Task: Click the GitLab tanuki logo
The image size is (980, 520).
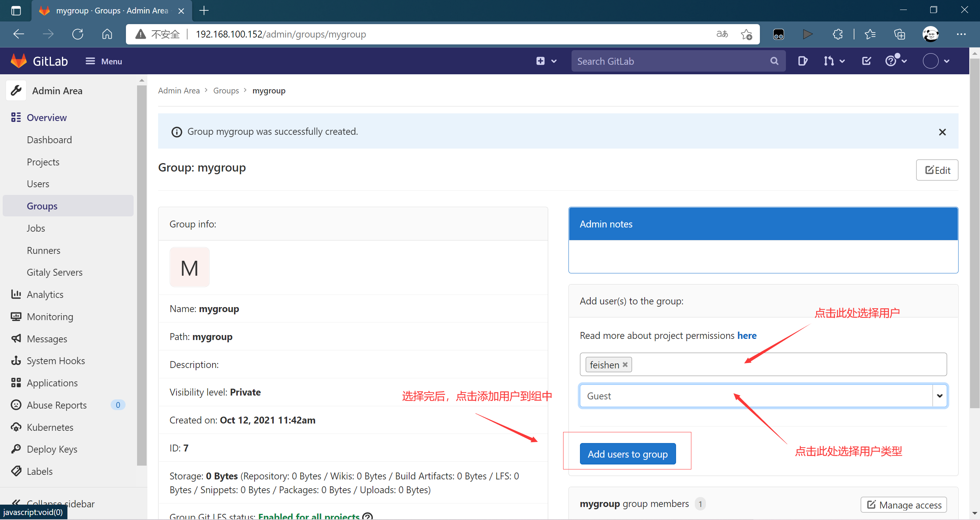Action: 18,61
